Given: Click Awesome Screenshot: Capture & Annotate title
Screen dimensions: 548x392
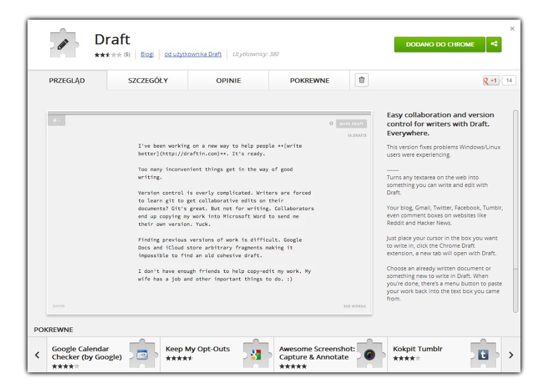Looking at the screenshot, I should [x=317, y=353].
